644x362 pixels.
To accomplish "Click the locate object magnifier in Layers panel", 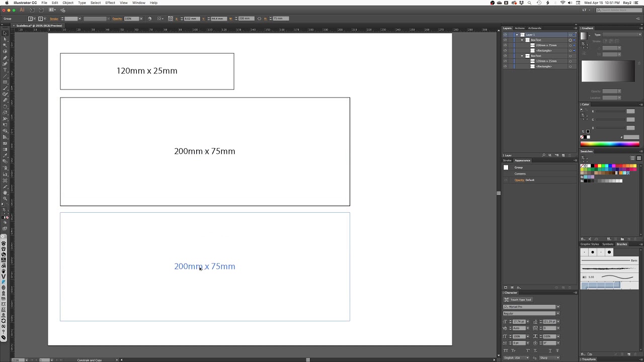I will pyautogui.click(x=543, y=155).
